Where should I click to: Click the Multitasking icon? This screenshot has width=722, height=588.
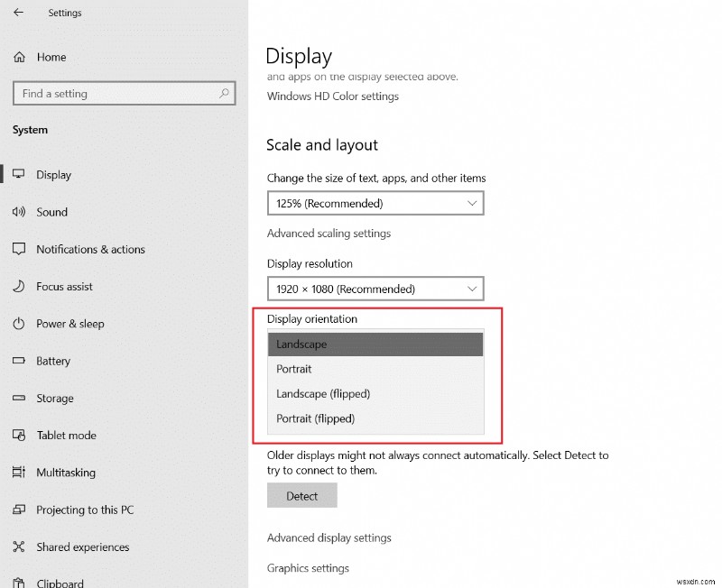(20, 473)
